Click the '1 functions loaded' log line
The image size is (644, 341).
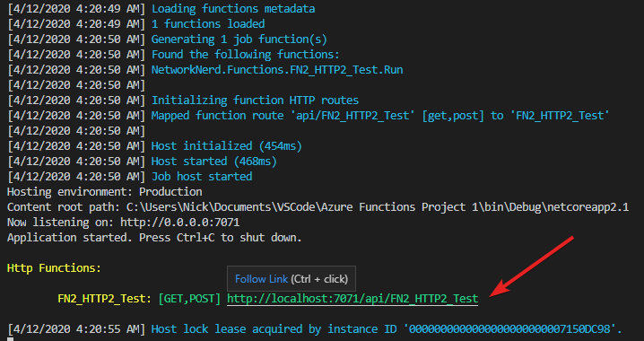coord(208,24)
